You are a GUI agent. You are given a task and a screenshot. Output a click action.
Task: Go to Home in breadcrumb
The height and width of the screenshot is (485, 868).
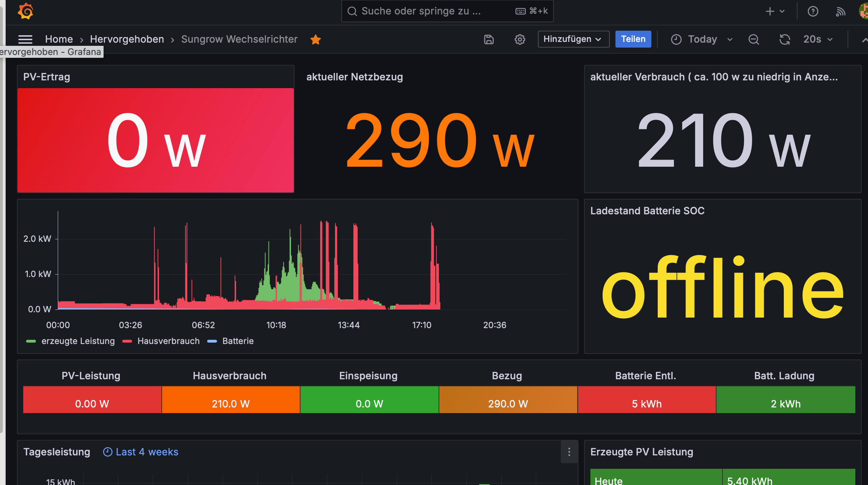[59, 39]
